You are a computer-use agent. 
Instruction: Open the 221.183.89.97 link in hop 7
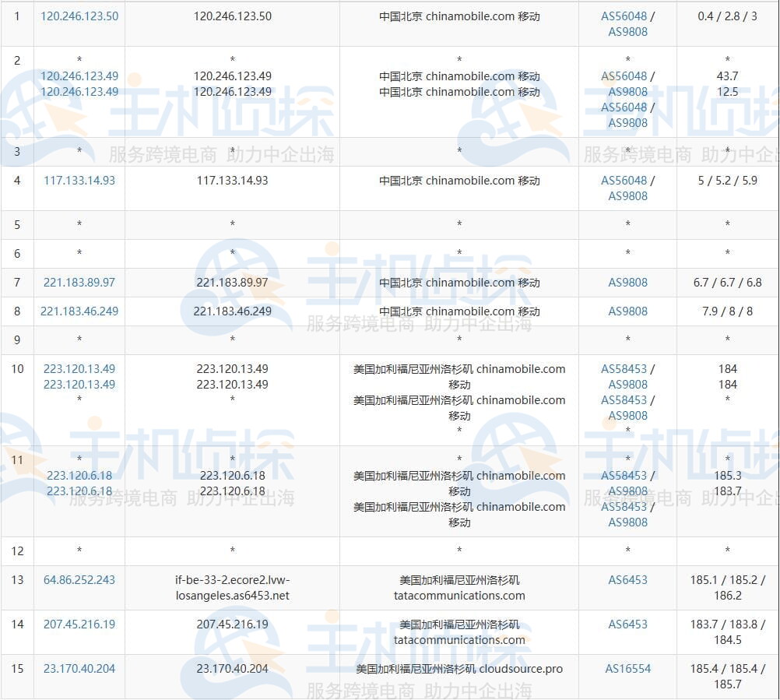click(x=79, y=283)
